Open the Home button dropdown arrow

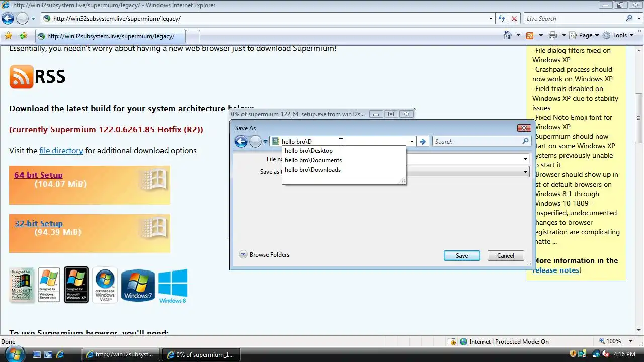(x=518, y=35)
